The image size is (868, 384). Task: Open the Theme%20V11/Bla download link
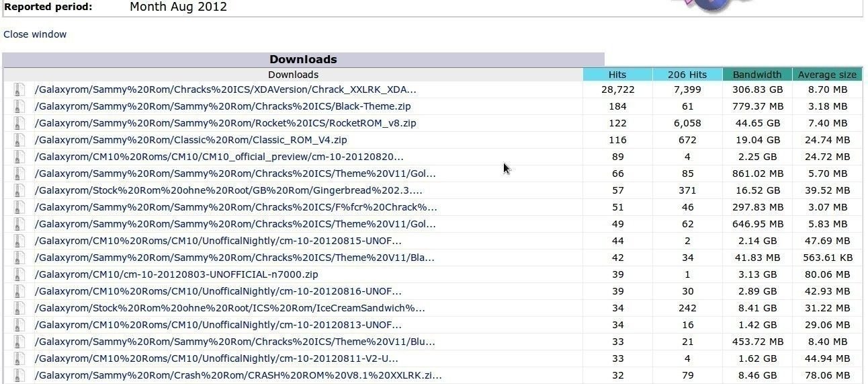[234, 258]
